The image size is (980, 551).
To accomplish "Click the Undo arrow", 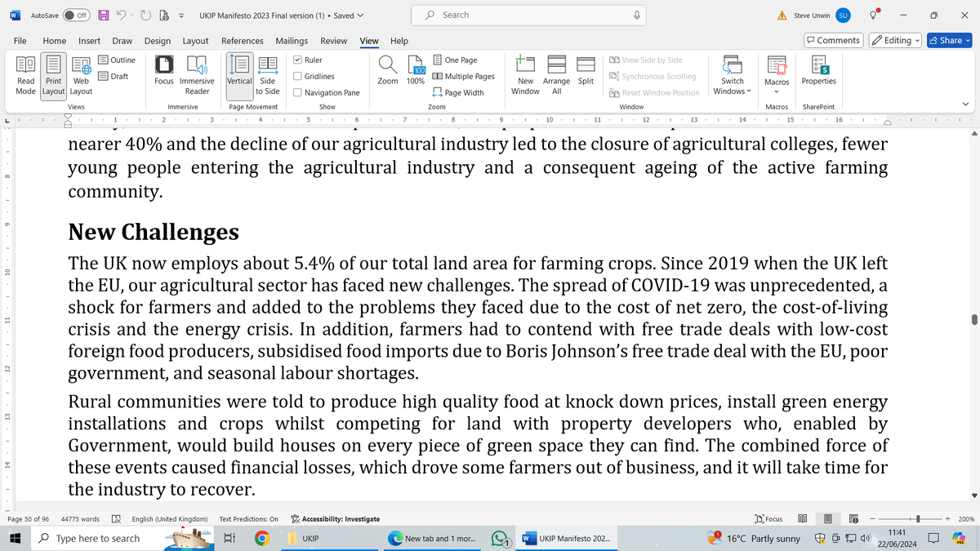I will [119, 16].
